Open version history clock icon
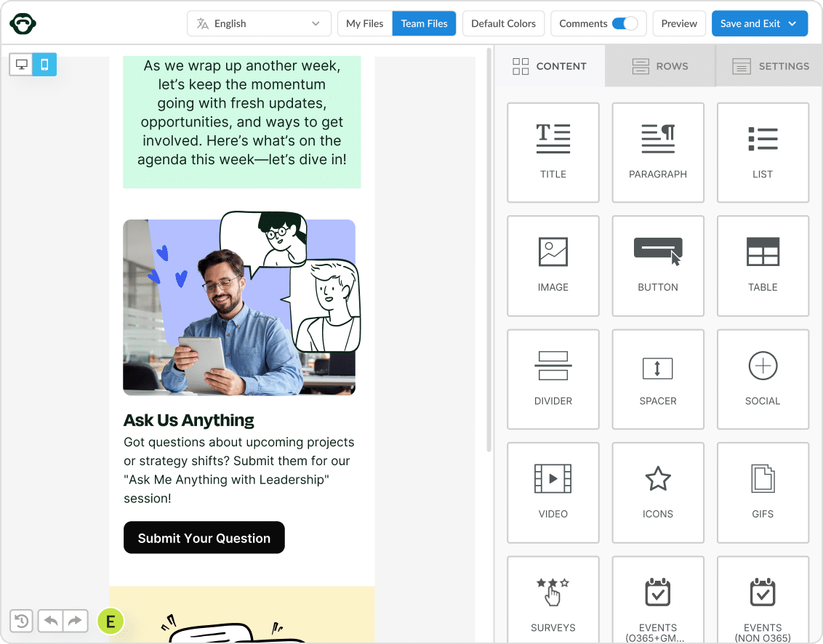 point(22,621)
